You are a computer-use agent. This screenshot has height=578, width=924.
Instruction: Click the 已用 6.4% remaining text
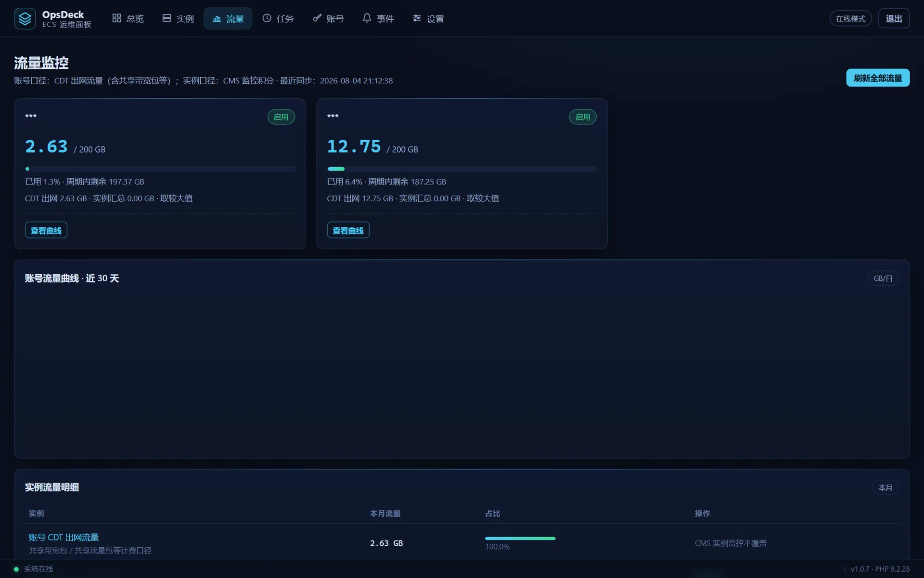(x=386, y=182)
